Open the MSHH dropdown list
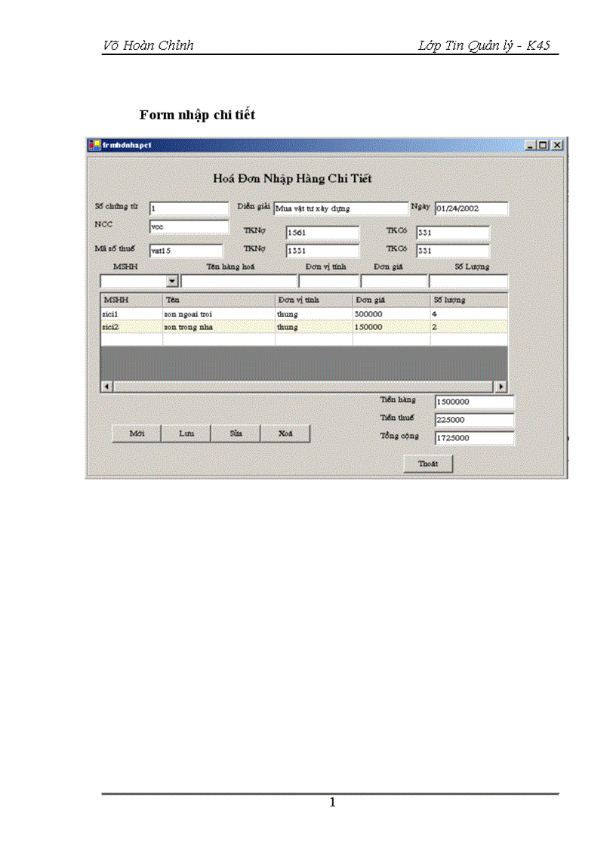The image size is (616, 848). (x=172, y=280)
